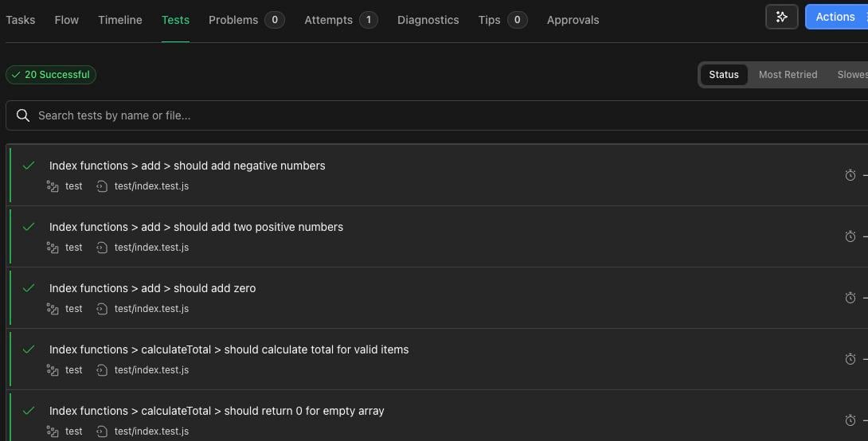Click green checkmark of 'add negative numbers' test

click(28, 166)
